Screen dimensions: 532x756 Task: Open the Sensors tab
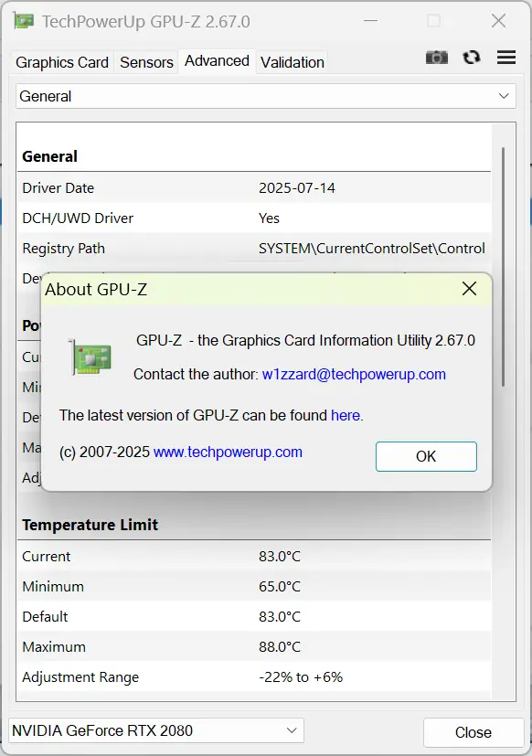click(x=146, y=62)
